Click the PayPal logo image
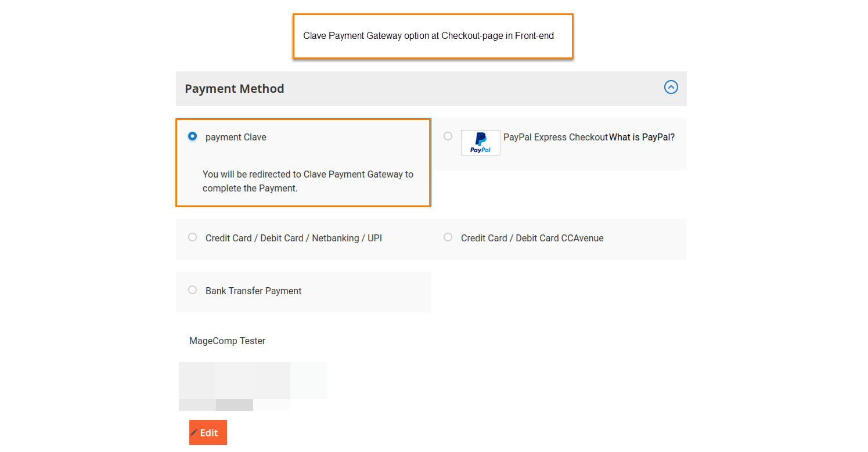Image resolution: width=868 pixels, height=452 pixels. [x=480, y=143]
